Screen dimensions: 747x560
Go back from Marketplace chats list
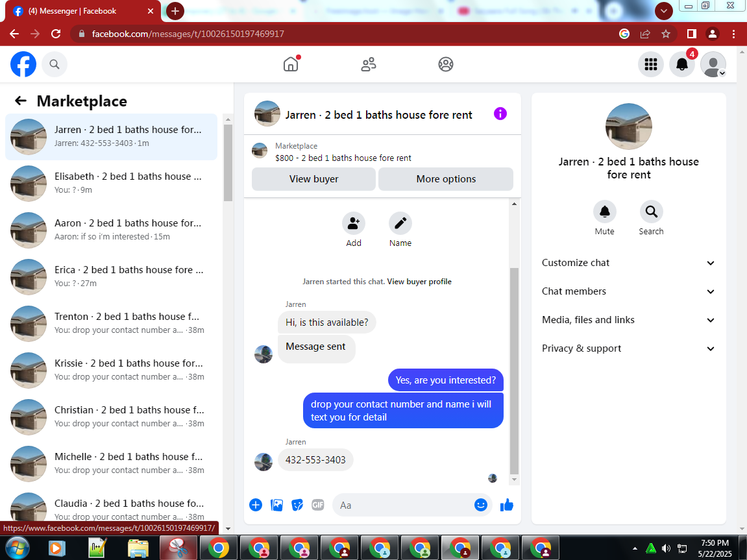pos(21,101)
